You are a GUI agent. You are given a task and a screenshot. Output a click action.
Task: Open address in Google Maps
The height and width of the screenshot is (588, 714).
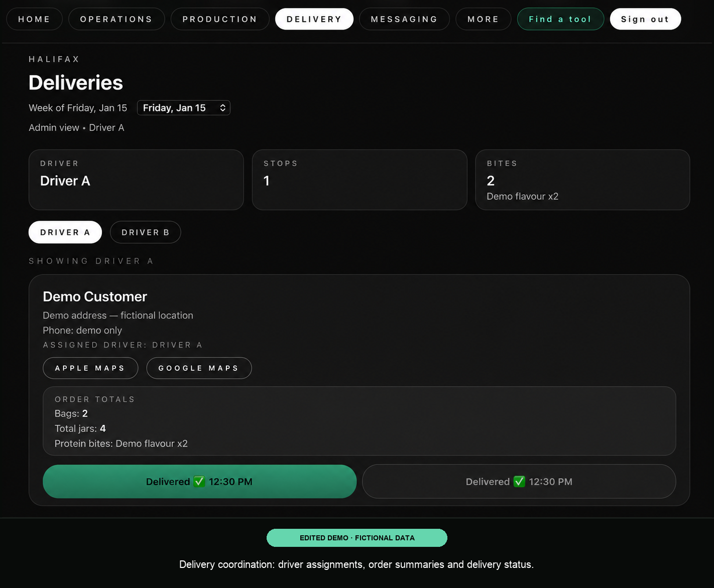tap(199, 368)
